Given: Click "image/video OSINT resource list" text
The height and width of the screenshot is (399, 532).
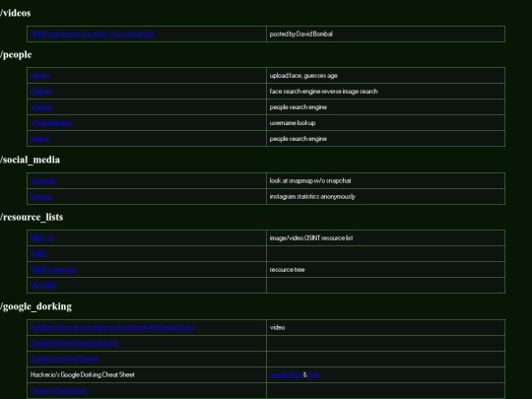Looking at the screenshot, I should click(311, 238).
